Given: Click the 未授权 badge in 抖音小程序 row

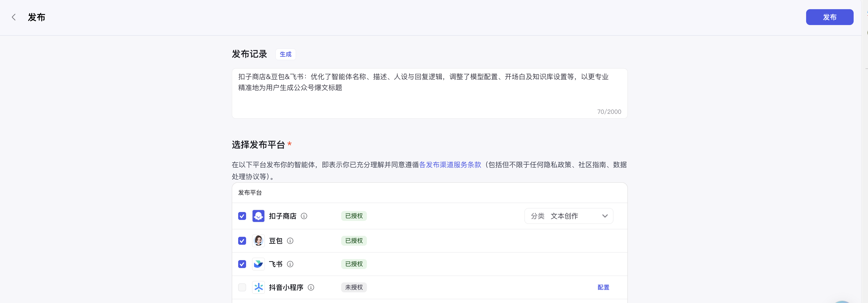Looking at the screenshot, I should (x=354, y=287).
